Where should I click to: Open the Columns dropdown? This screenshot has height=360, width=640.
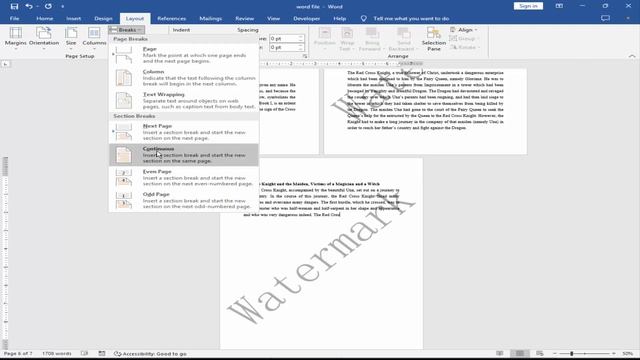point(94,38)
